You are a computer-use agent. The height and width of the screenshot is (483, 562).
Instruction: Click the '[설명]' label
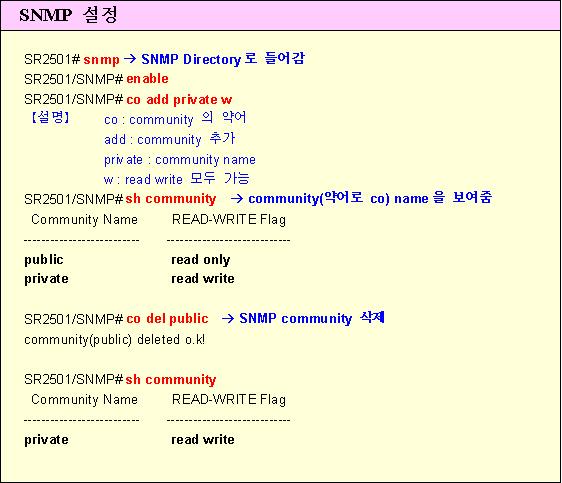click(x=50, y=117)
